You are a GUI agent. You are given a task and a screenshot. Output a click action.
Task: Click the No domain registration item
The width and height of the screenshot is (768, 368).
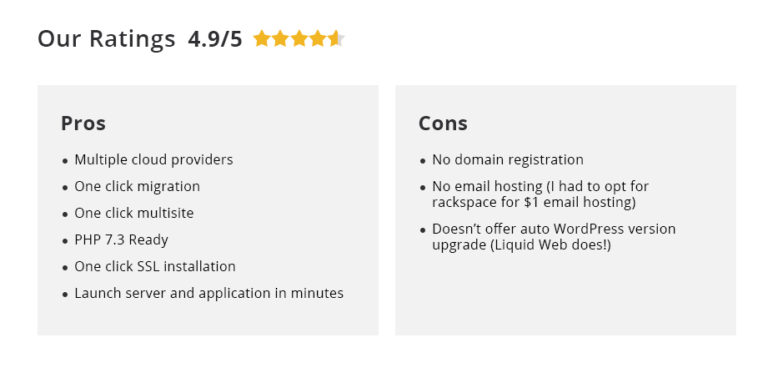pyautogui.click(x=508, y=160)
